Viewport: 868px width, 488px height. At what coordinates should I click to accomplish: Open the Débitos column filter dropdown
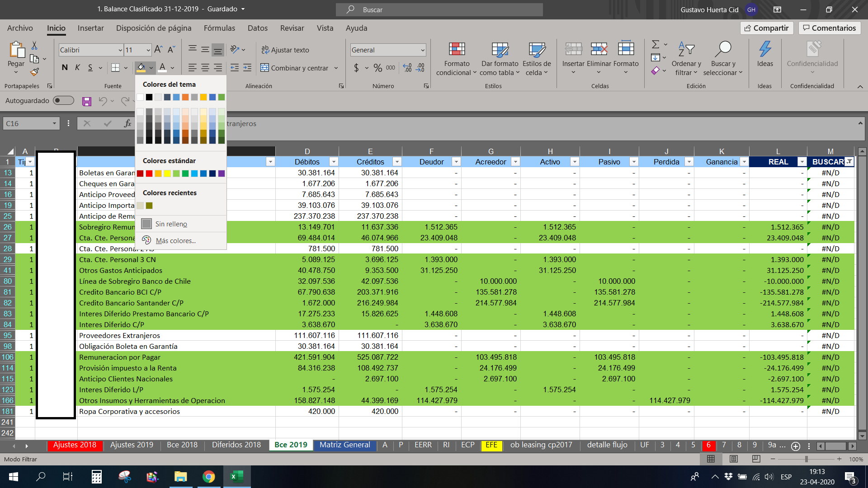coord(334,162)
